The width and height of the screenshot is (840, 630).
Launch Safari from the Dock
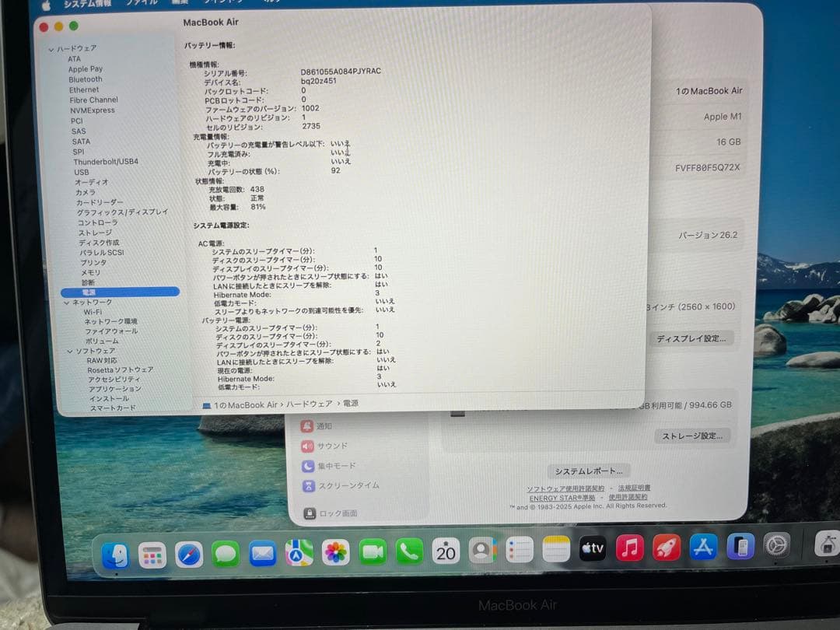(x=188, y=555)
